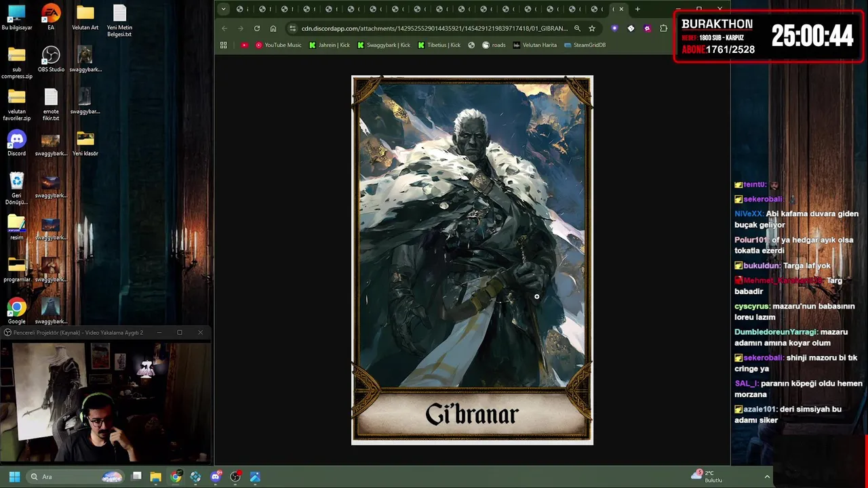Screen dimensions: 868x488
Task: Click chat username azale101
Action: (760, 409)
